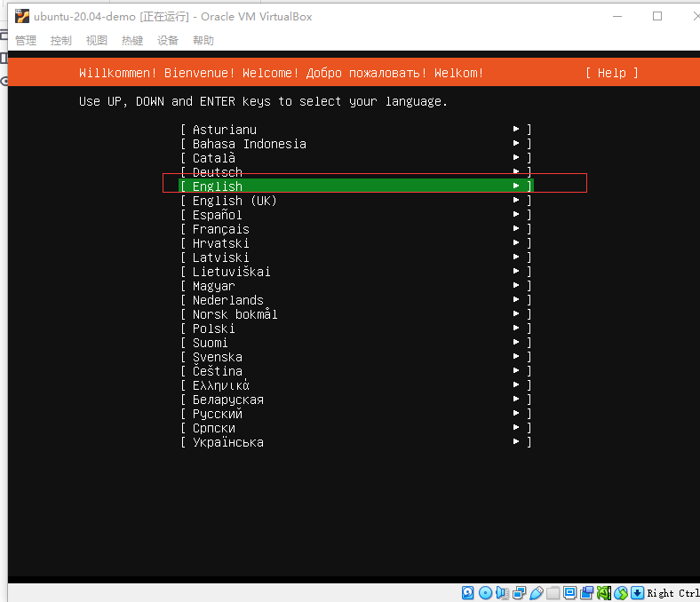Expand the arrow on the highlighted English row

(516, 186)
